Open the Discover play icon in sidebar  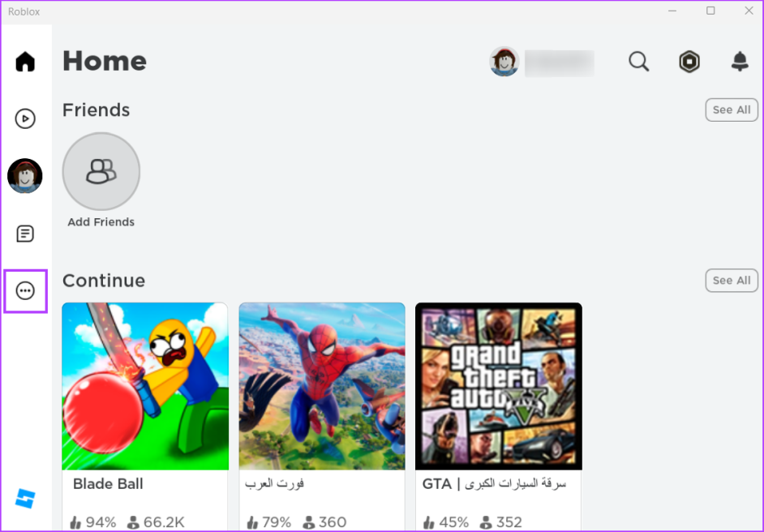(x=25, y=118)
